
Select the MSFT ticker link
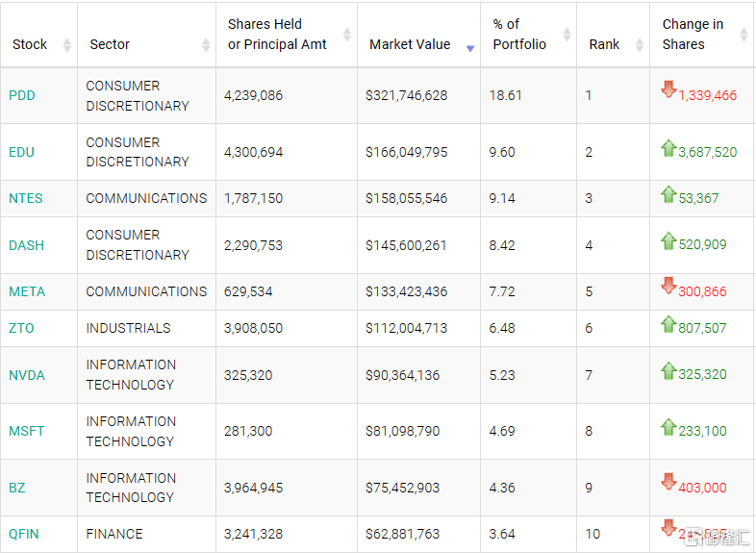[27, 431]
